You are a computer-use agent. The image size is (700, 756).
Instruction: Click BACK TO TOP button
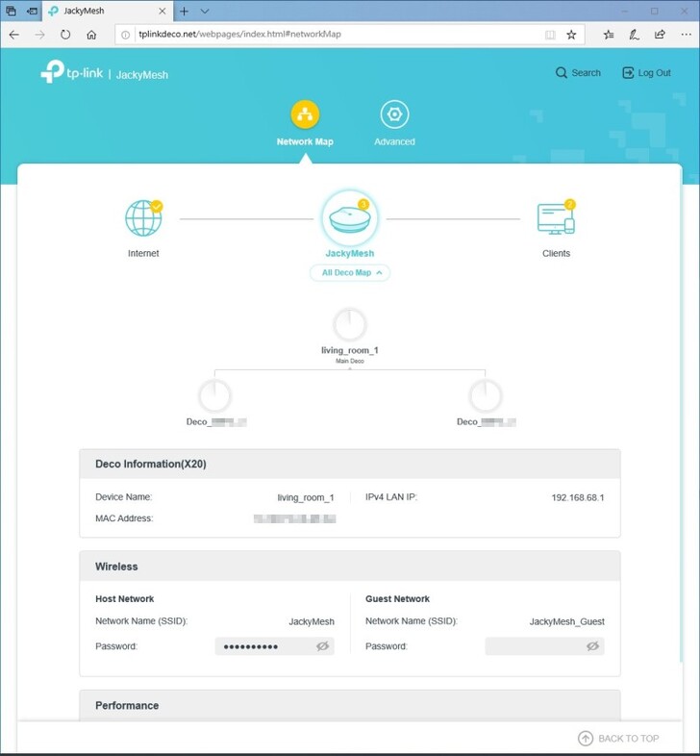[x=618, y=738]
